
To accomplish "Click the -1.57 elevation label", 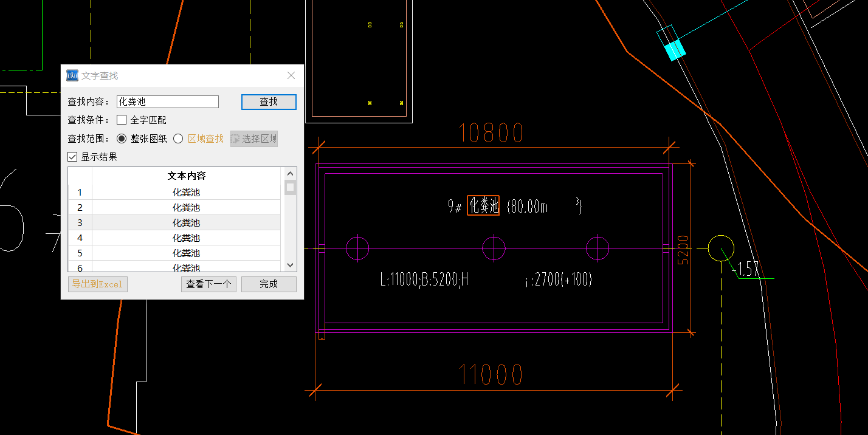I will click(x=746, y=269).
